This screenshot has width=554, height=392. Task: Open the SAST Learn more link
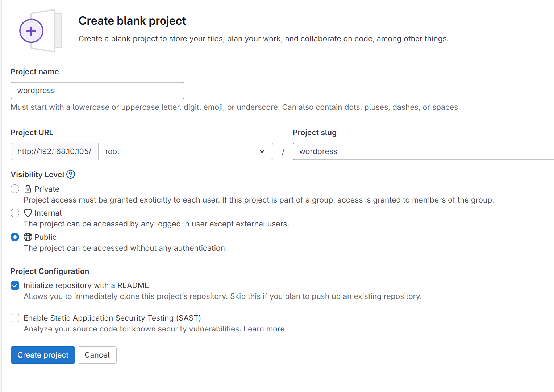click(264, 329)
